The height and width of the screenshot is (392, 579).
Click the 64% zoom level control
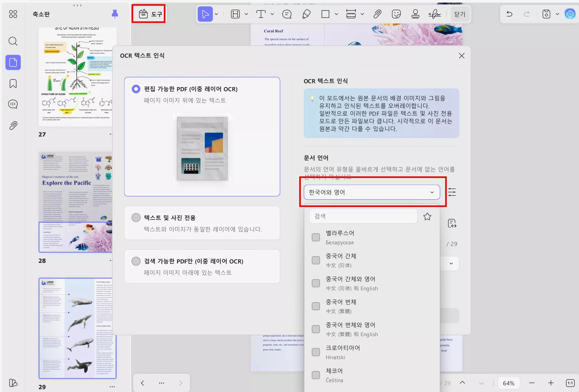(x=508, y=383)
